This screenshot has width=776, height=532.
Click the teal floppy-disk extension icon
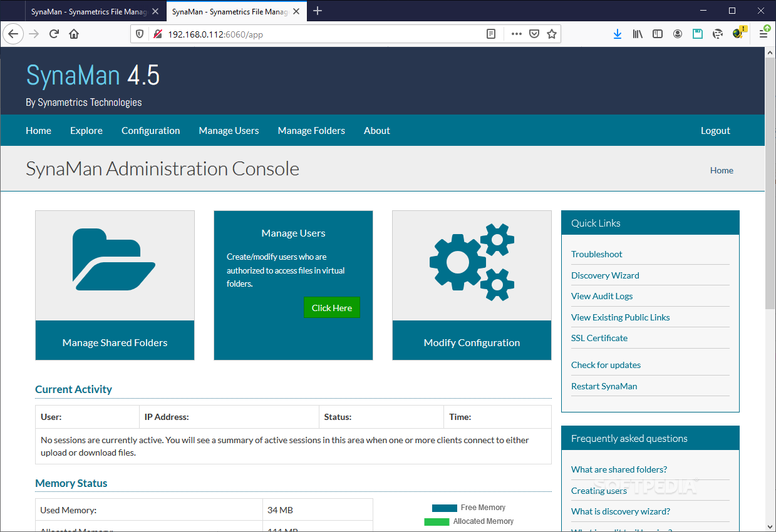coord(698,34)
